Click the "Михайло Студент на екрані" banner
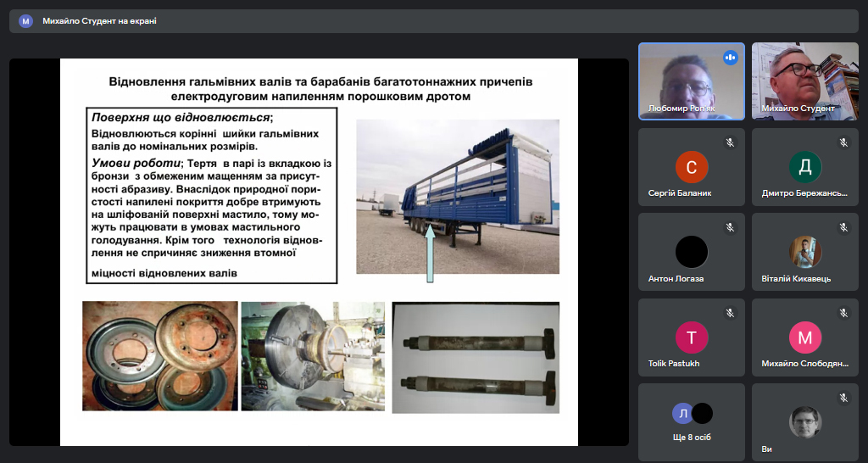The width and height of the screenshot is (868, 463). click(x=99, y=21)
